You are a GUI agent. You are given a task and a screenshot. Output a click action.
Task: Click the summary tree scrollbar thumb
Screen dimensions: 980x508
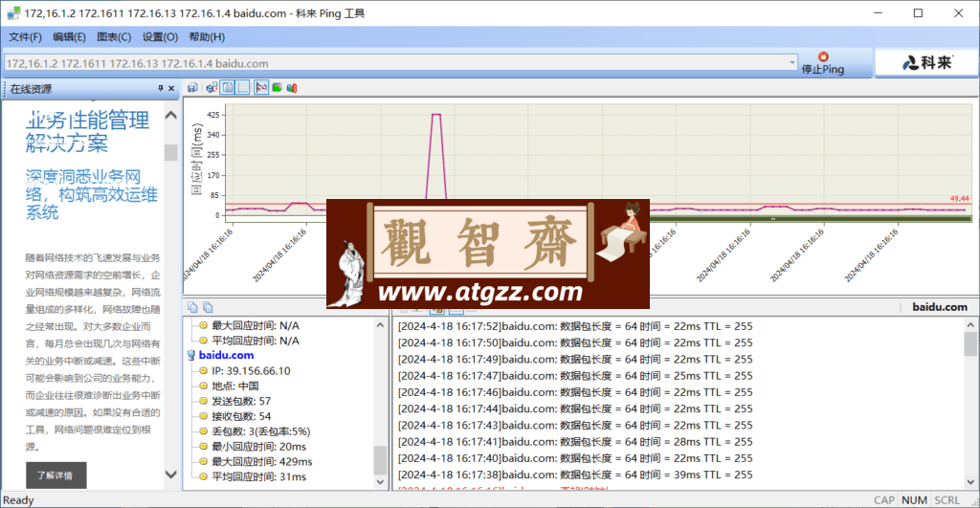click(x=380, y=460)
